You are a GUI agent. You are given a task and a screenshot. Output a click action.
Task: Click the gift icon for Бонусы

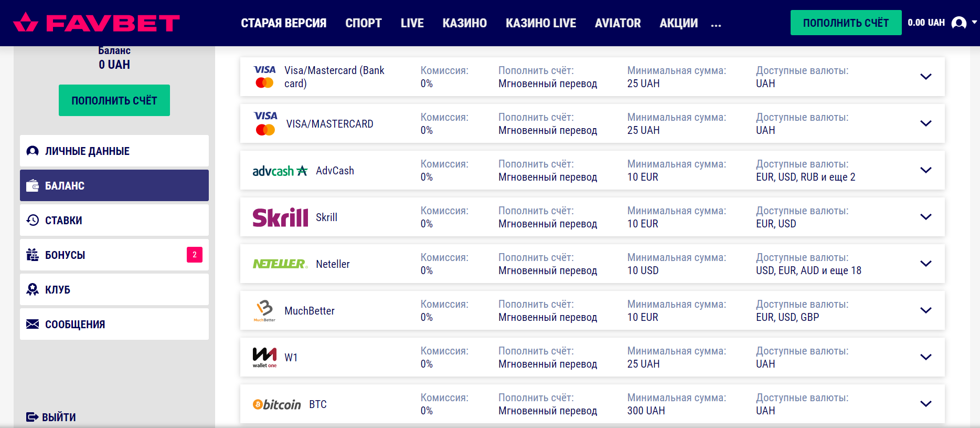pos(33,255)
